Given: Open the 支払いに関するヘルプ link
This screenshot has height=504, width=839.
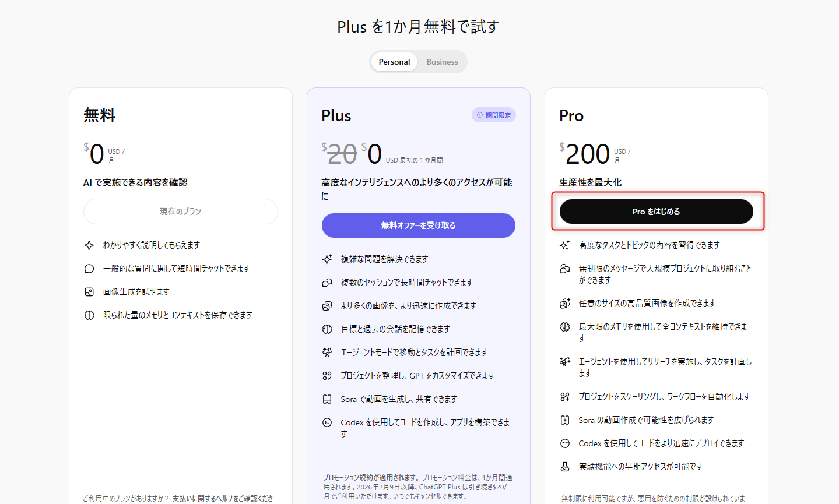Looking at the screenshot, I should coord(222,498).
